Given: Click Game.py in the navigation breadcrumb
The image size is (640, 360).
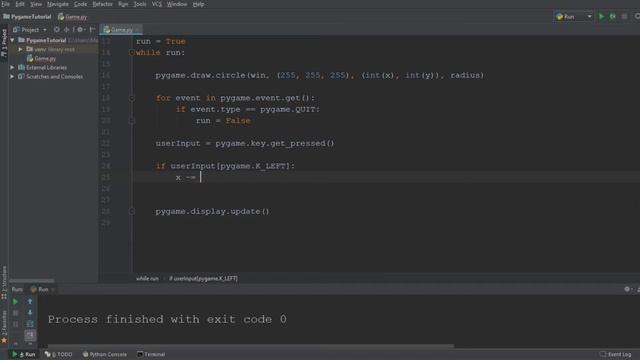Looking at the screenshot, I should point(73,17).
